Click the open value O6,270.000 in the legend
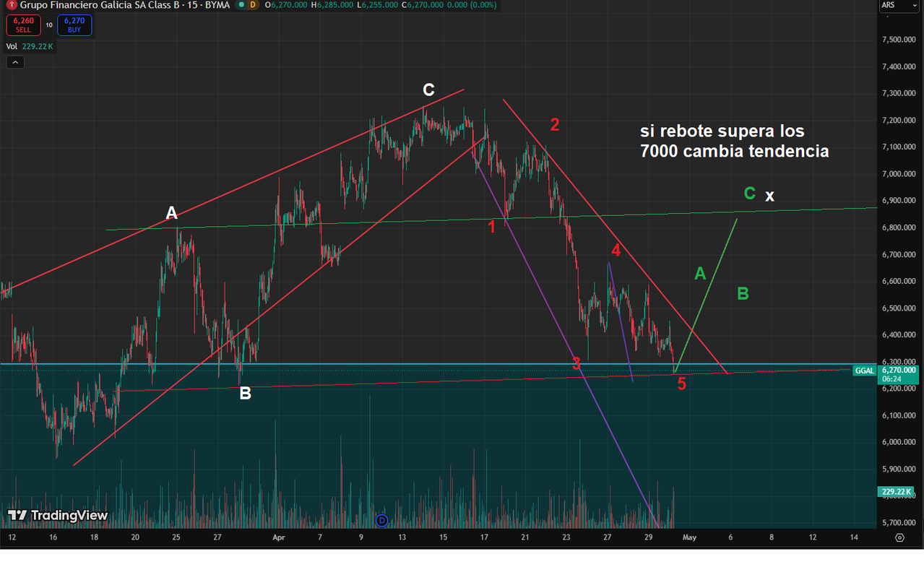924x567 pixels. (x=287, y=5)
